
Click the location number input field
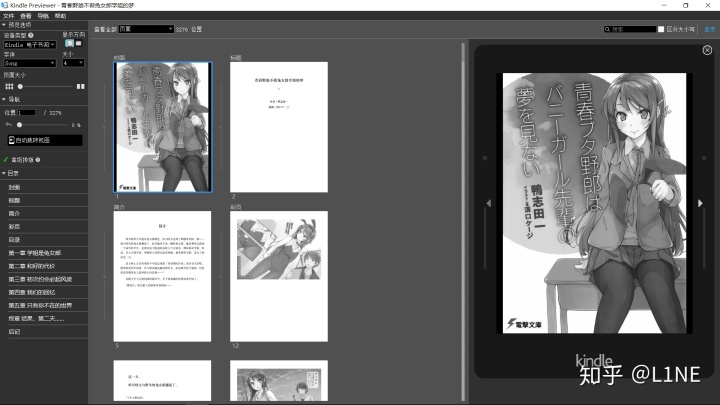[x=27, y=112]
